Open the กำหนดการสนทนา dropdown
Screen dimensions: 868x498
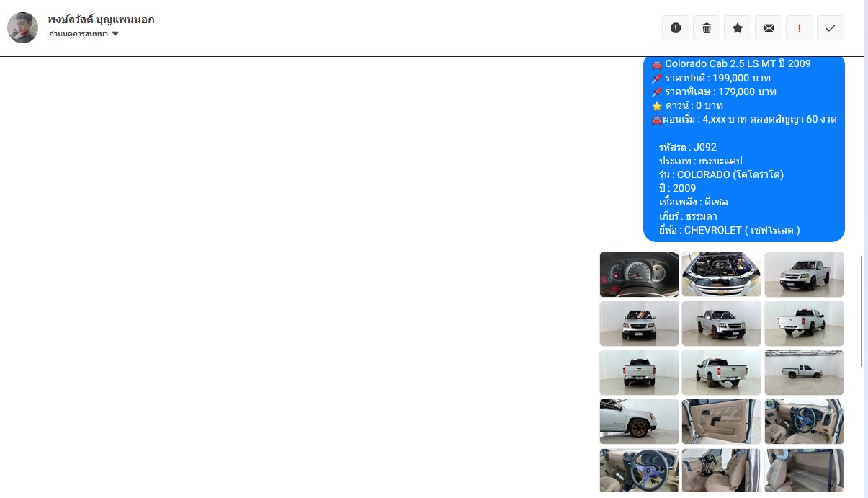tap(84, 34)
